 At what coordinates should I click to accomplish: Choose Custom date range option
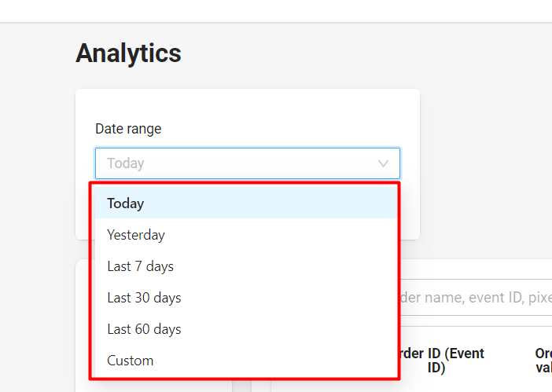coord(246,361)
